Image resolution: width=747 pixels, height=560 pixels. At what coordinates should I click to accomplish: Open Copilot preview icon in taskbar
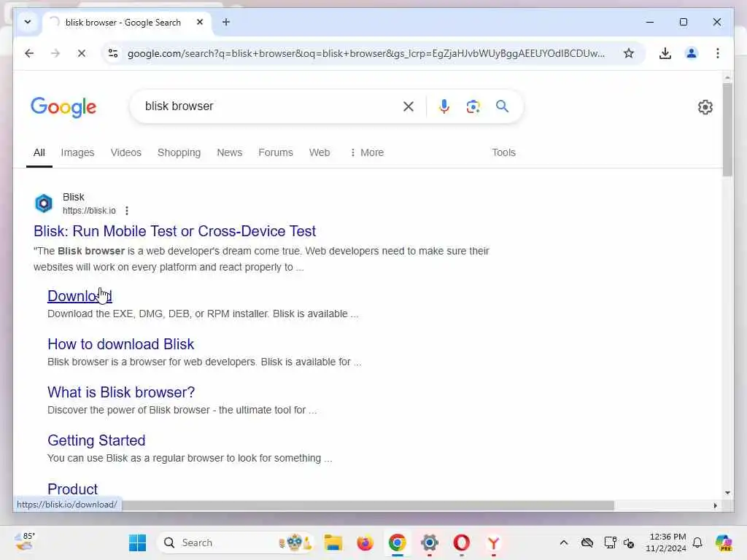click(724, 542)
